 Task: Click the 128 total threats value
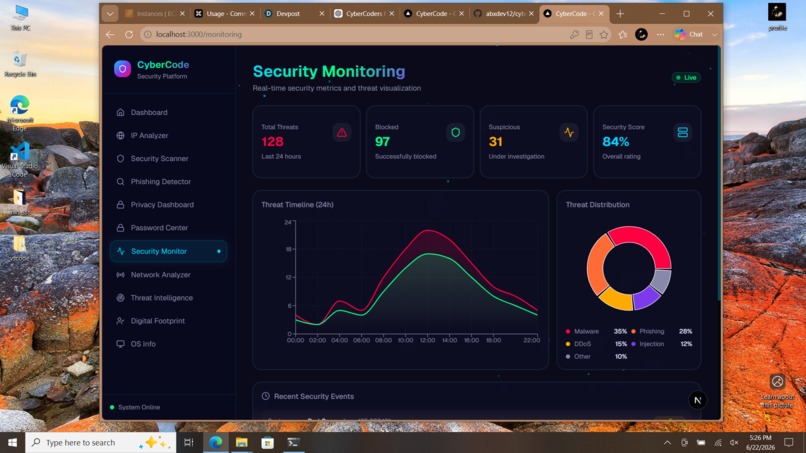point(272,141)
